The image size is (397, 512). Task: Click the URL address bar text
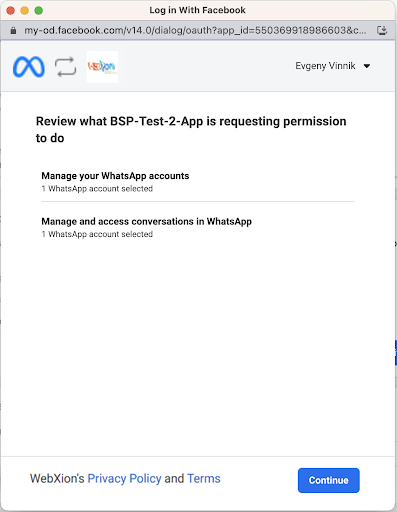coord(195,31)
